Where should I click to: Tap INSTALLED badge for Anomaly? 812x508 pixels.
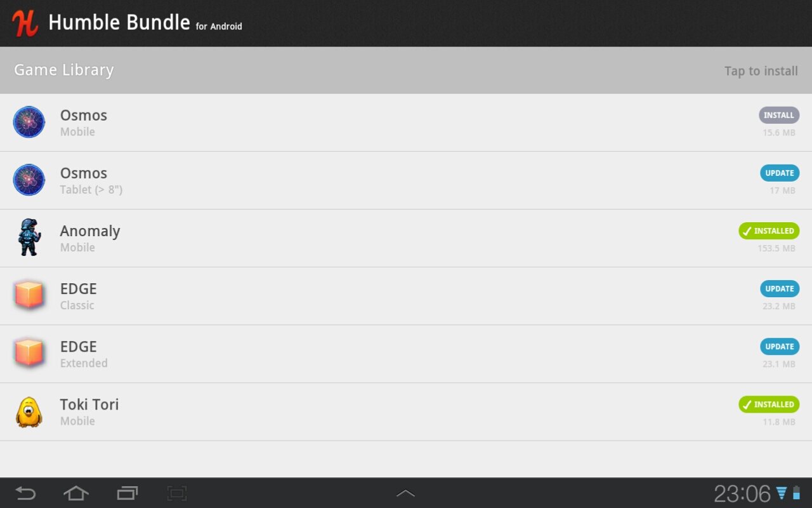tap(769, 231)
